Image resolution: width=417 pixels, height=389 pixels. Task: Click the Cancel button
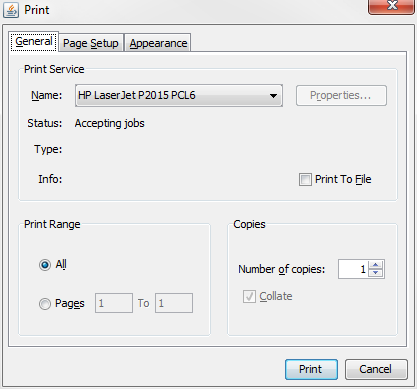[x=376, y=369]
